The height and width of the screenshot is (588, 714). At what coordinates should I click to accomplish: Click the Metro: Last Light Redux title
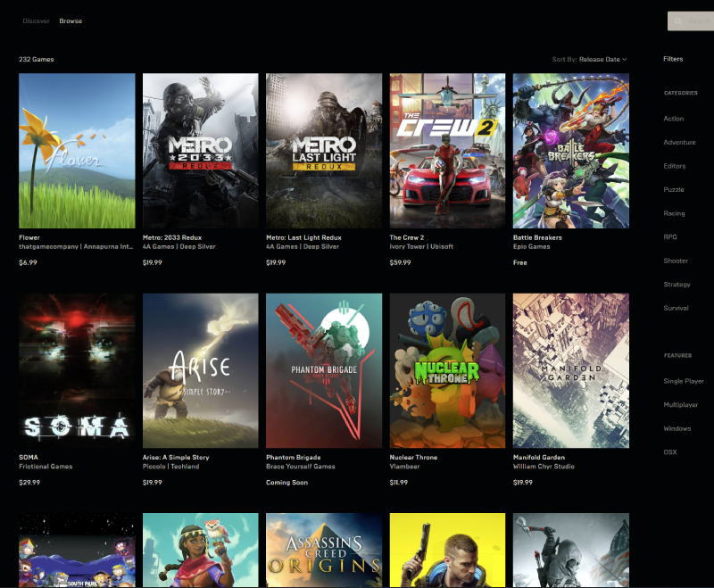303,237
